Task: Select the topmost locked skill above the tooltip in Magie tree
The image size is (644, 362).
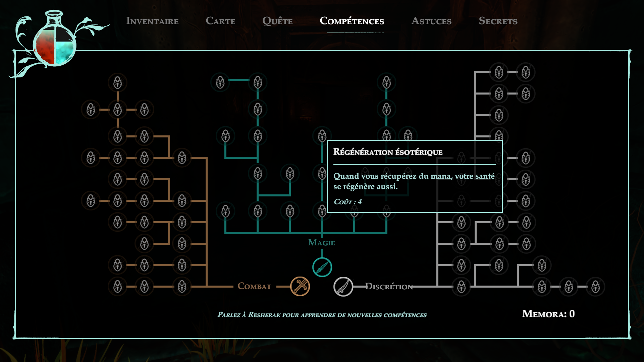Action: (x=386, y=82)
